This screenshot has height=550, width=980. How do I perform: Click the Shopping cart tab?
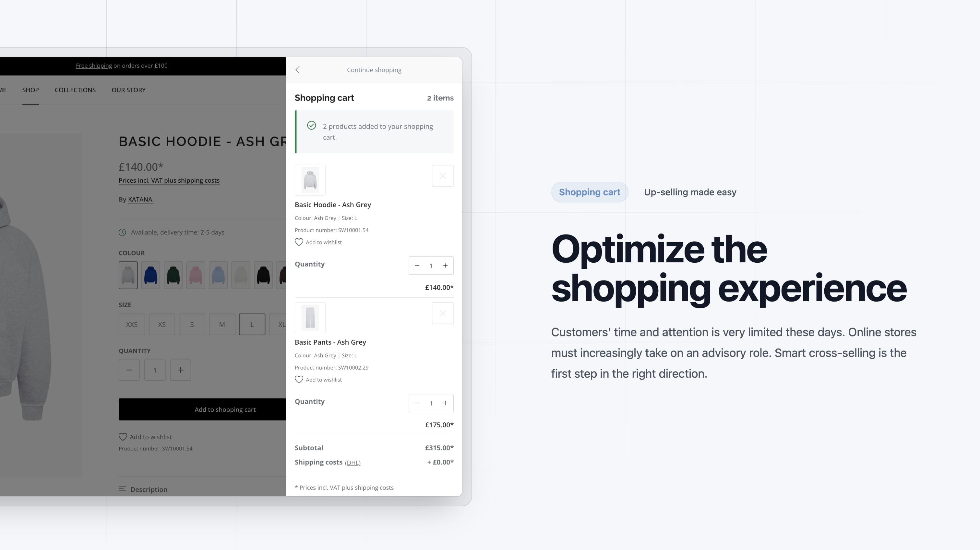click(x=589, y=192)
